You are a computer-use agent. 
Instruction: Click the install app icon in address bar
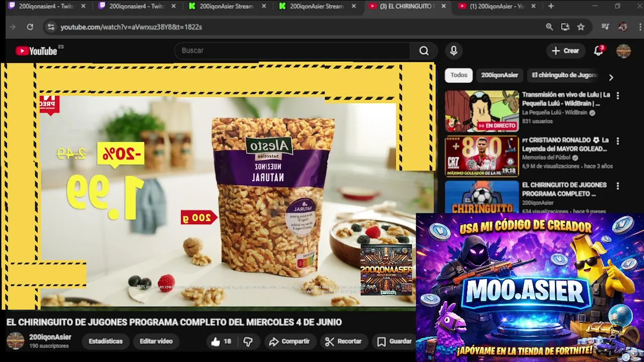(565, 27)
